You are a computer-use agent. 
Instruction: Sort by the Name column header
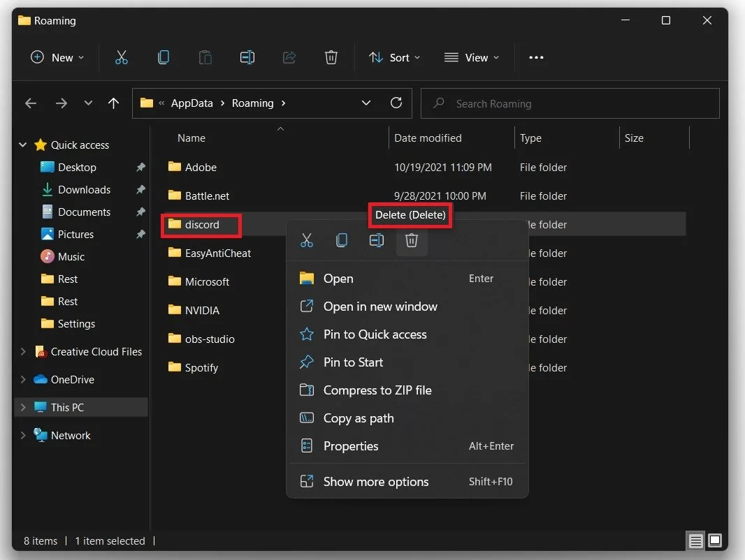(x=191, y=138)
